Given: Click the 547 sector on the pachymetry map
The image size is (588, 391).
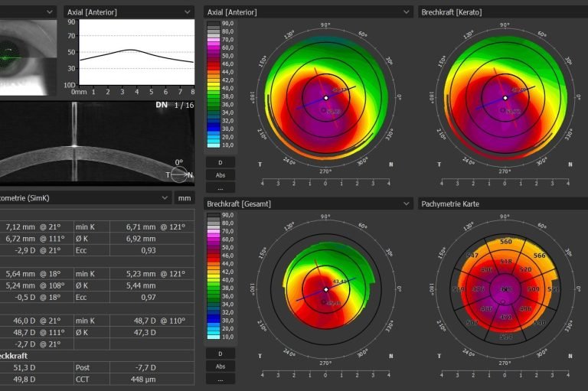Looking at the screenshot, I should click(x=472, y=256).
